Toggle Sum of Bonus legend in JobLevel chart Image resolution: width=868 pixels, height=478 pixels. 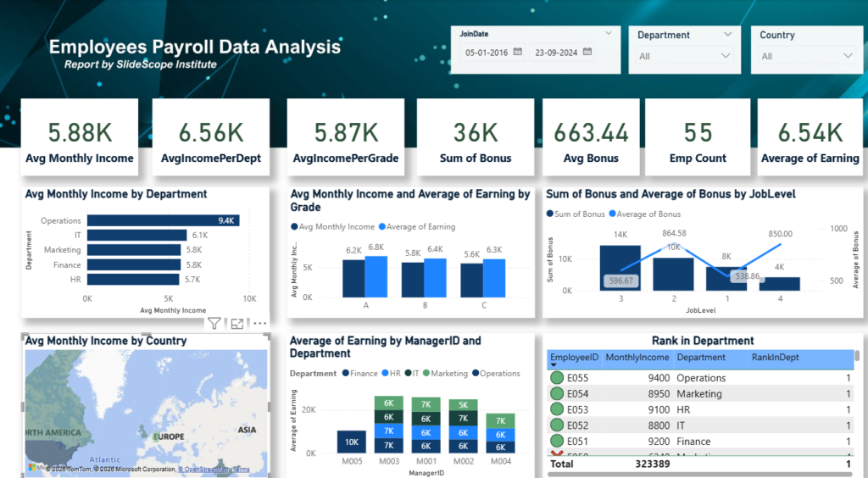coord(576,214)
